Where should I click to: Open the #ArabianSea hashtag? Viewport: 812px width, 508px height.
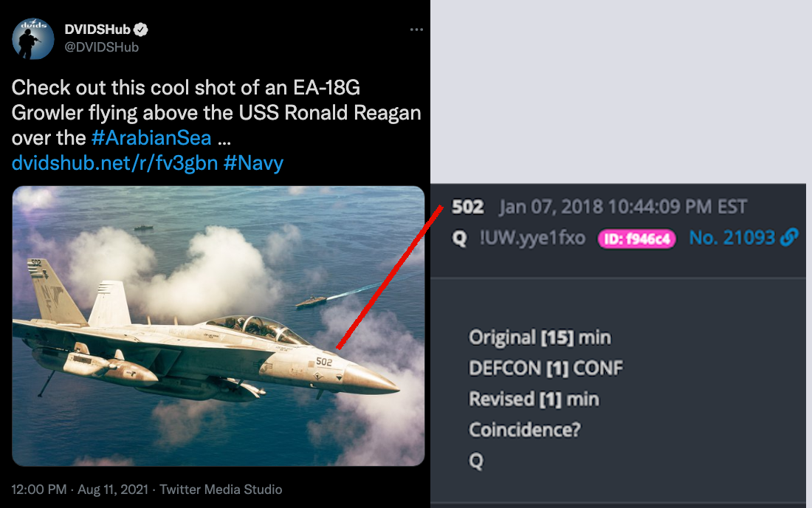pos(151,138)
